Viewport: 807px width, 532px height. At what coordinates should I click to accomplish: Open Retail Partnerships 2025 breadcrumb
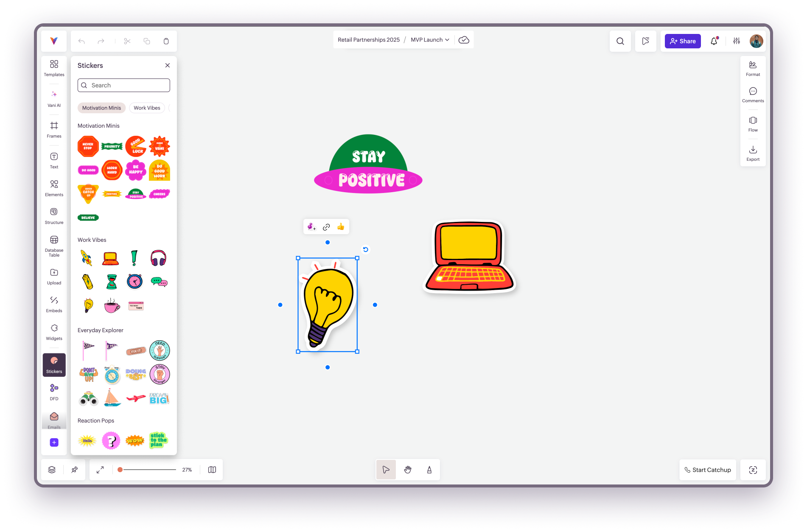369,40
